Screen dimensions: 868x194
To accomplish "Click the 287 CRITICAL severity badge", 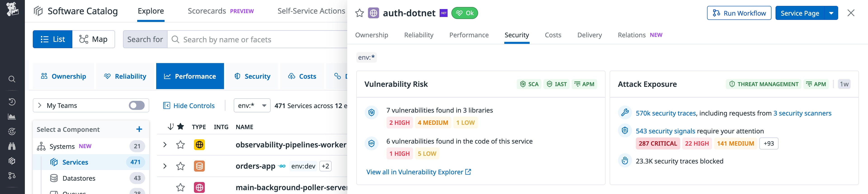I will [657, 144].
